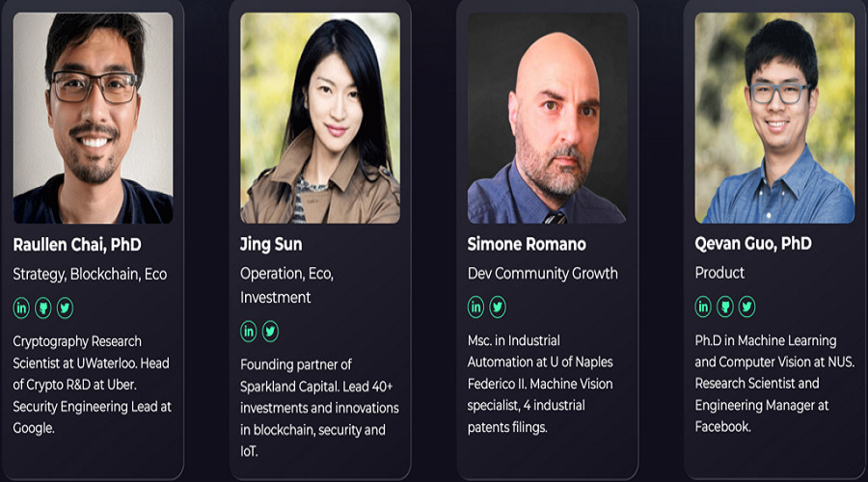Open Raullen Chai's GitHub icon
This screenshot has width=868, height=482.
[x=43, y=308]
